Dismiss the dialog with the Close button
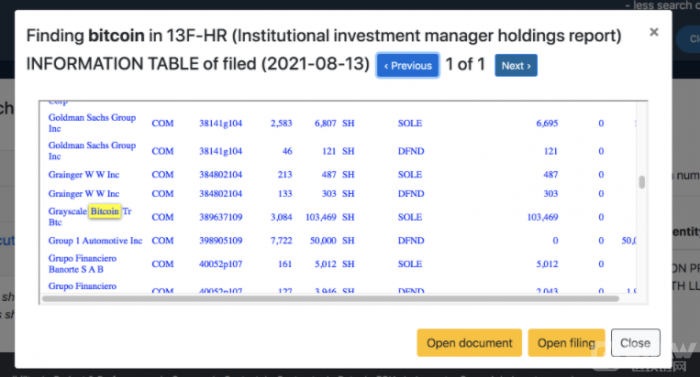 [635, 343]
